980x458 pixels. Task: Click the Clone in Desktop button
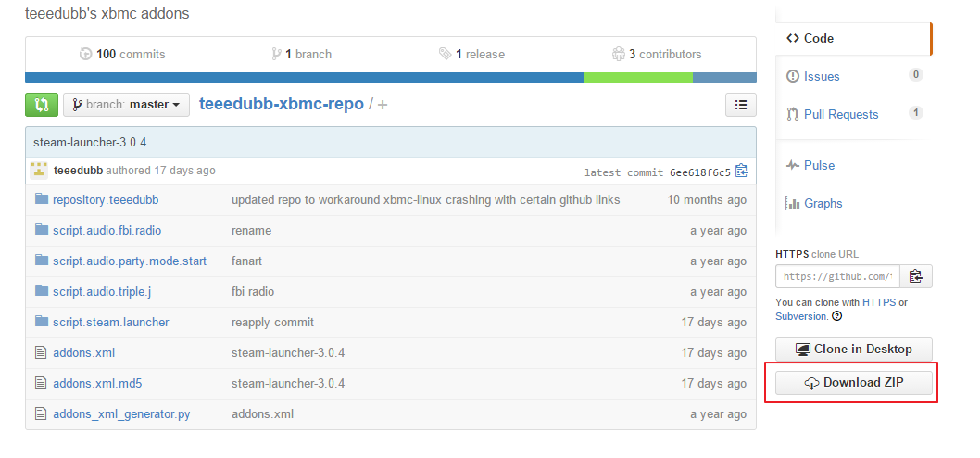point(854,350)
